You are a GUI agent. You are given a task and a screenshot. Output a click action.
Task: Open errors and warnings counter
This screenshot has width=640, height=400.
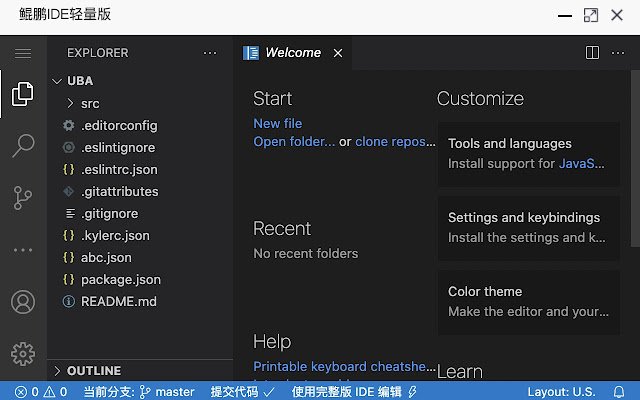(41, 392)
